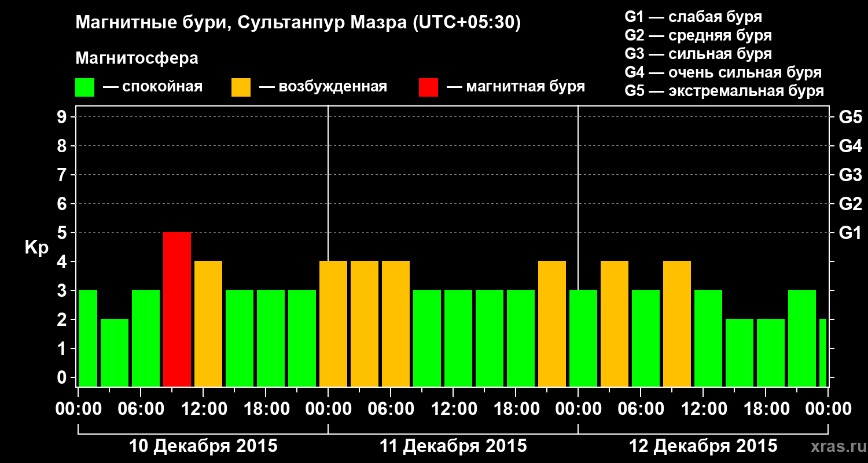Click the '11 Декабря 2015' date label
The height and width of the screenshot is (463, 868).
pos(453,446)
